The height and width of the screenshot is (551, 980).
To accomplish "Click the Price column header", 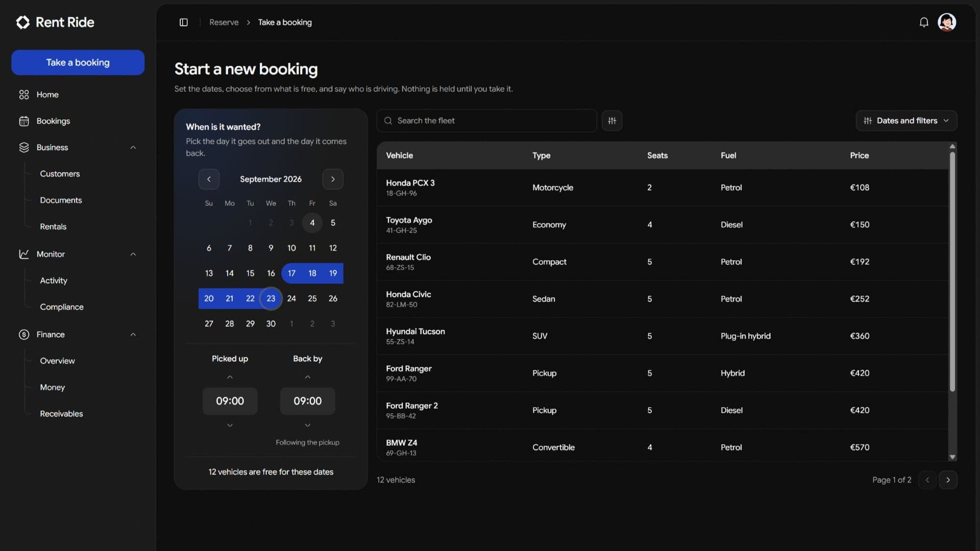I will pyautogui.click(x=859, y=156).
